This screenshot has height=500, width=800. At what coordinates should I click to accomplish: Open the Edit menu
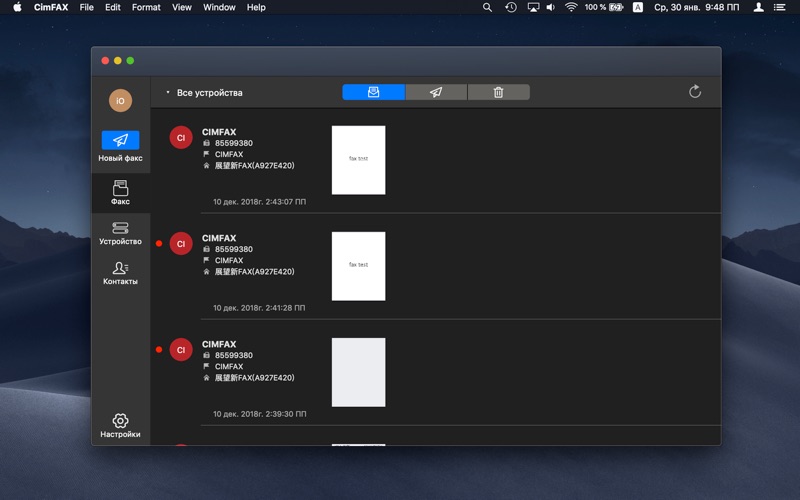click(113, 7)
